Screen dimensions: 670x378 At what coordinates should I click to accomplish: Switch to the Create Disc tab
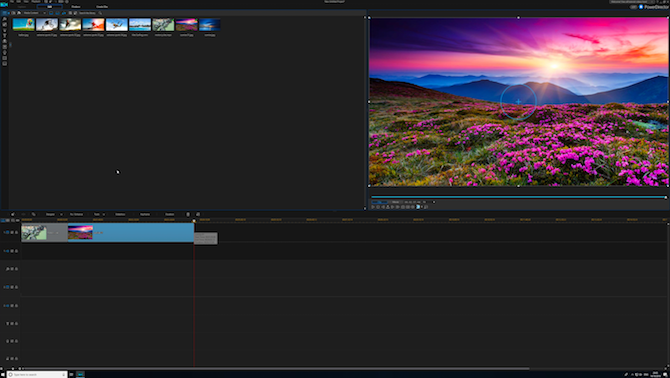click(102, 7)
